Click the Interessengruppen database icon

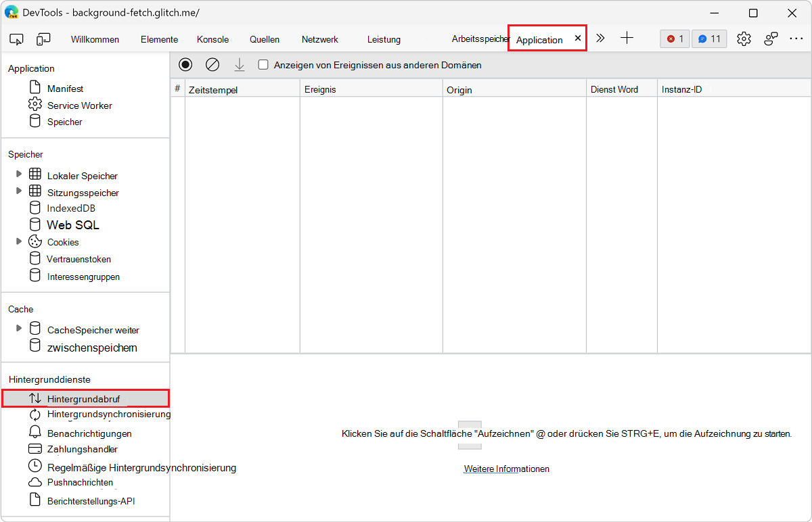click(x=35, y=276)
